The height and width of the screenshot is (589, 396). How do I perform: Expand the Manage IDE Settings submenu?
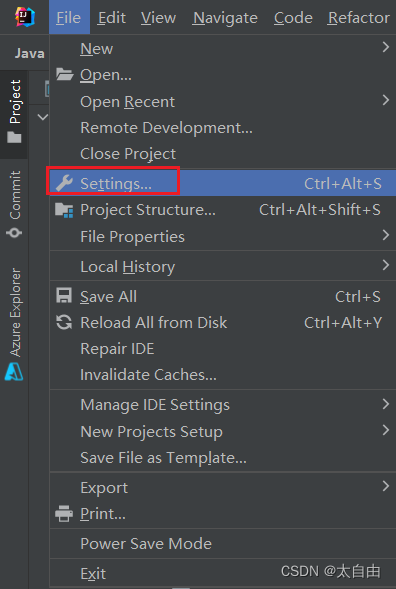point(222,405)
